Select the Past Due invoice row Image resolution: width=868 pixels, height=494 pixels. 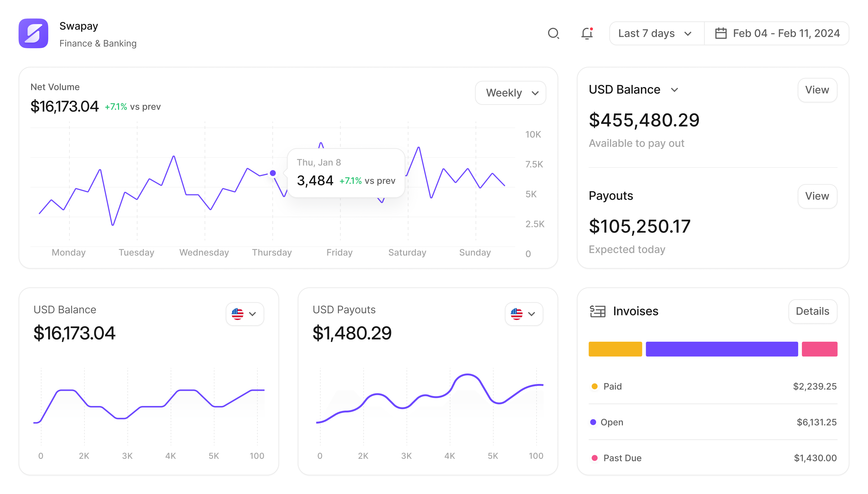pos(713,458)
